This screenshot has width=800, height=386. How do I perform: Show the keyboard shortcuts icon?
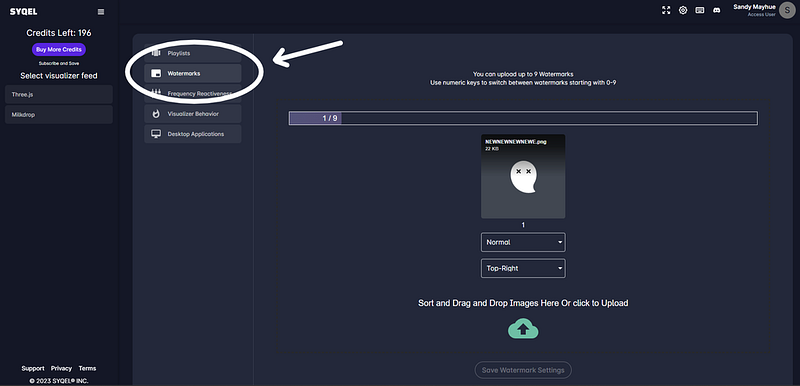coord(700,10)
